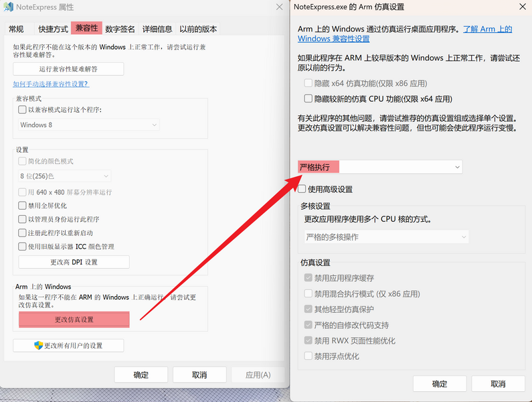Open the Windows 8 compatibility dropdown
Viewport: 532px width, 402px height.
pos(88,125)
